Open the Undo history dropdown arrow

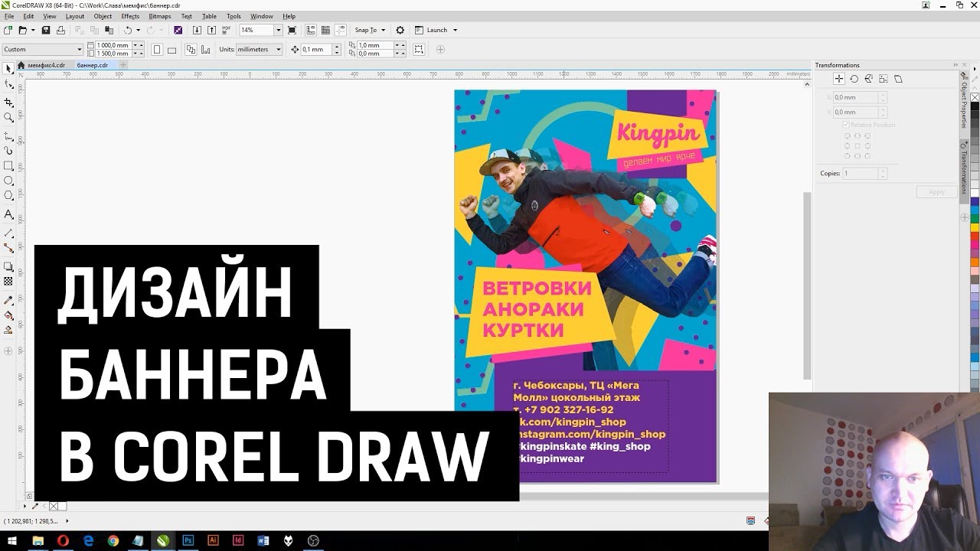[x=139, y=30]
